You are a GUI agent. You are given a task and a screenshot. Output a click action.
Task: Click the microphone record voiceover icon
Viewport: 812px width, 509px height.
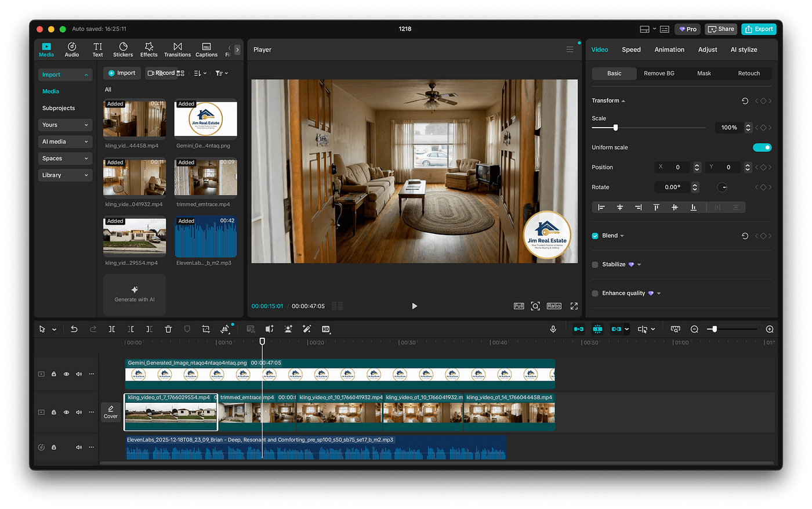553,329
